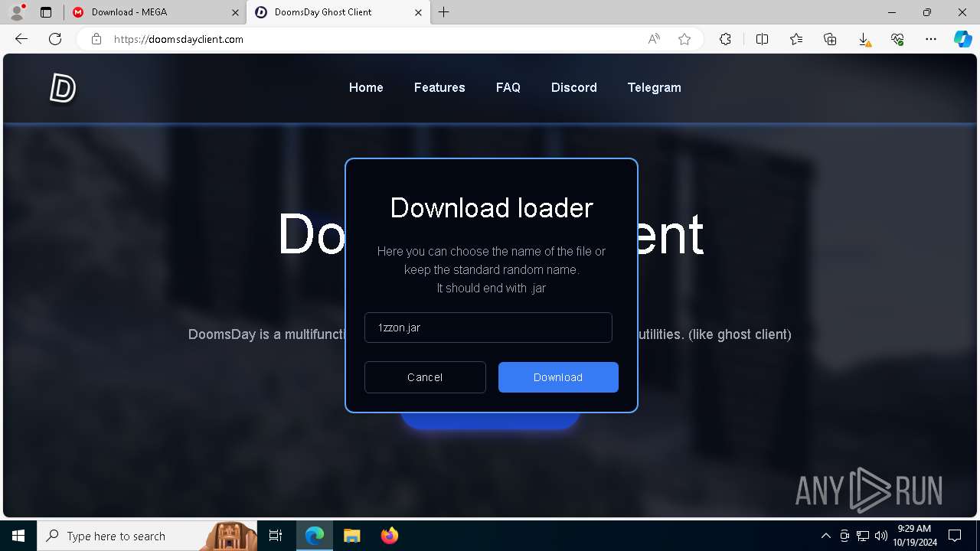Screen dimensions: 980x551
Task: Add this page to favorites star
Action: 684,39
